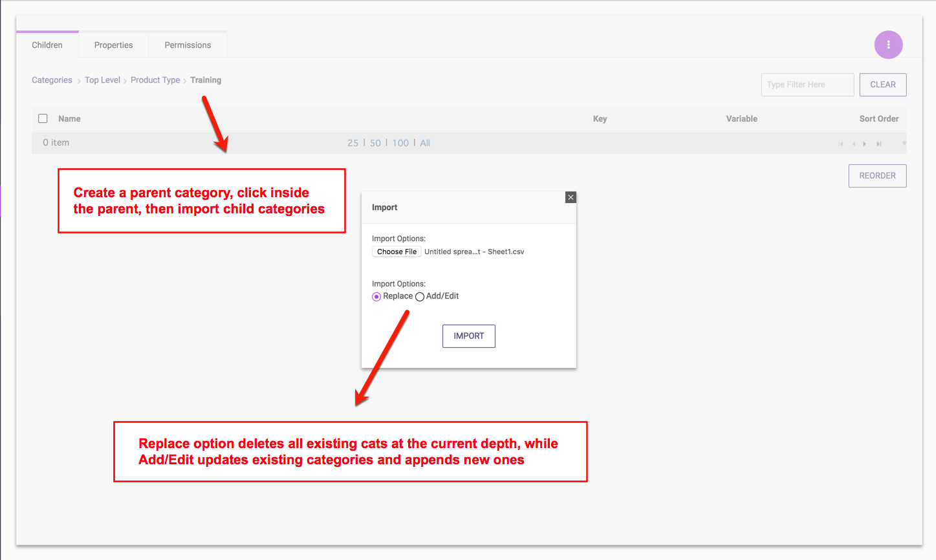
Task: Go to the next page arrow
Action: [865, 144]
